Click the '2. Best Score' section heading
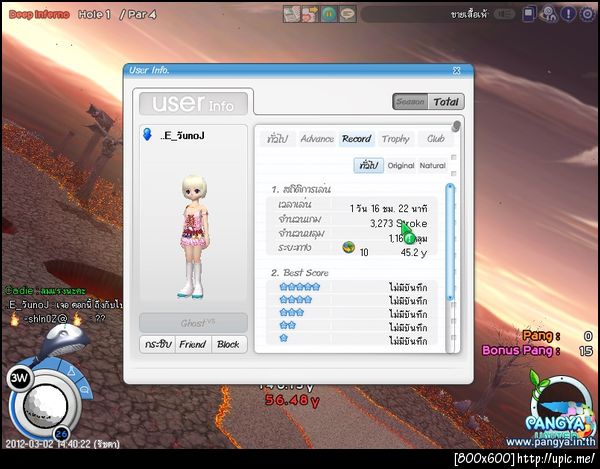Image resolution: width=600 pixels, height=469 pixels. pos(300,273)
